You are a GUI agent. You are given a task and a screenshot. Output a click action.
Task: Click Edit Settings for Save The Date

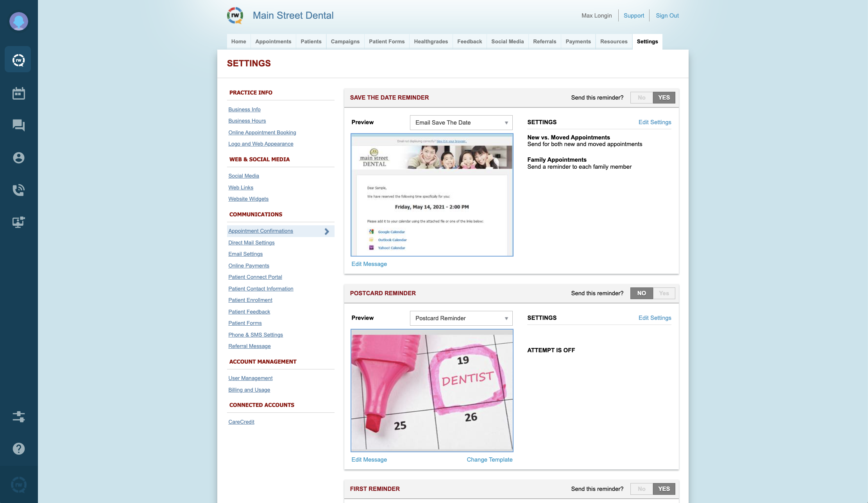(x=655, y=122)
